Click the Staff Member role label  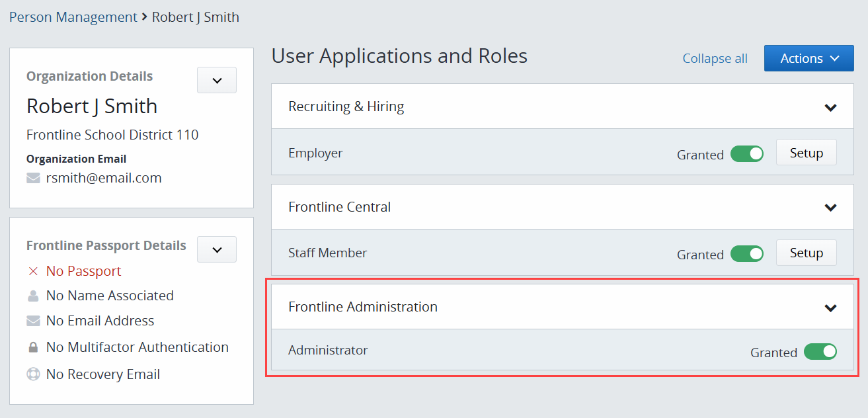pos(328,253)
